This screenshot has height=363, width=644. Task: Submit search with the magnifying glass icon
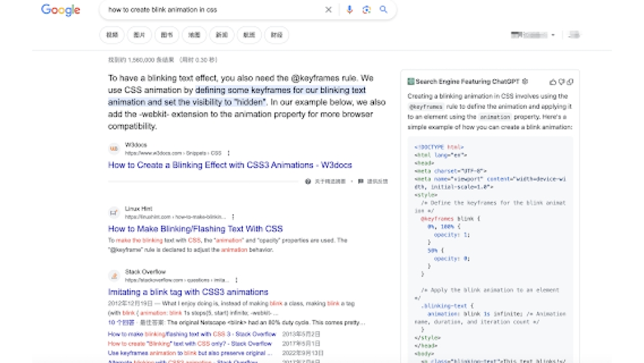tap(383, 10)
